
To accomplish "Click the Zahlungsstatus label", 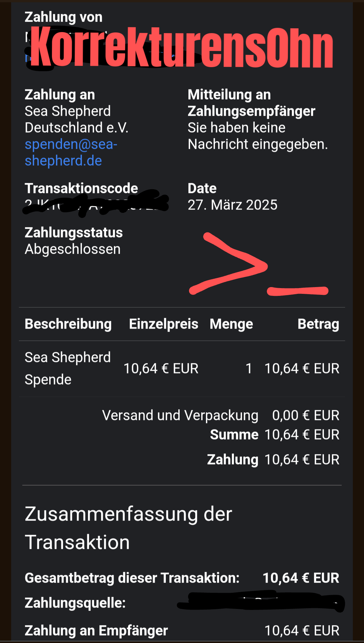I will tap(73, 232).
